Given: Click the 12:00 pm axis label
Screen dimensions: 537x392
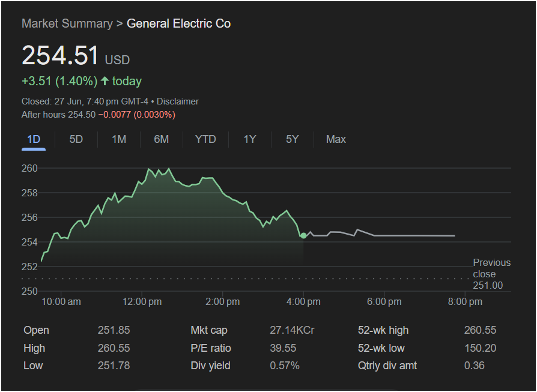Looking at the screenshot, I should coord(142,302).
